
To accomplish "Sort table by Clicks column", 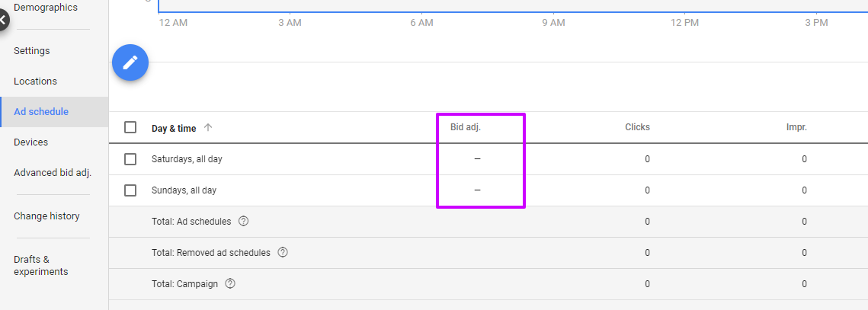I will (637, 127).
